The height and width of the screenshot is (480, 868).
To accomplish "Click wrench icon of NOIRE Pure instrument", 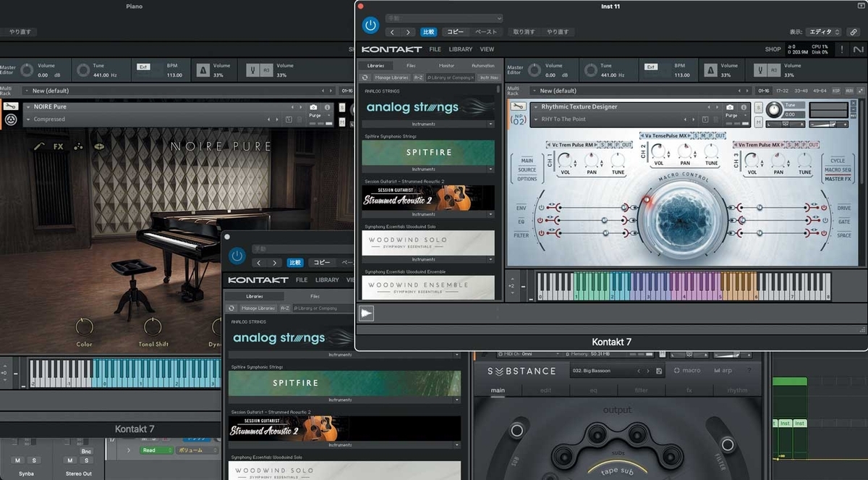I will 11,106.
